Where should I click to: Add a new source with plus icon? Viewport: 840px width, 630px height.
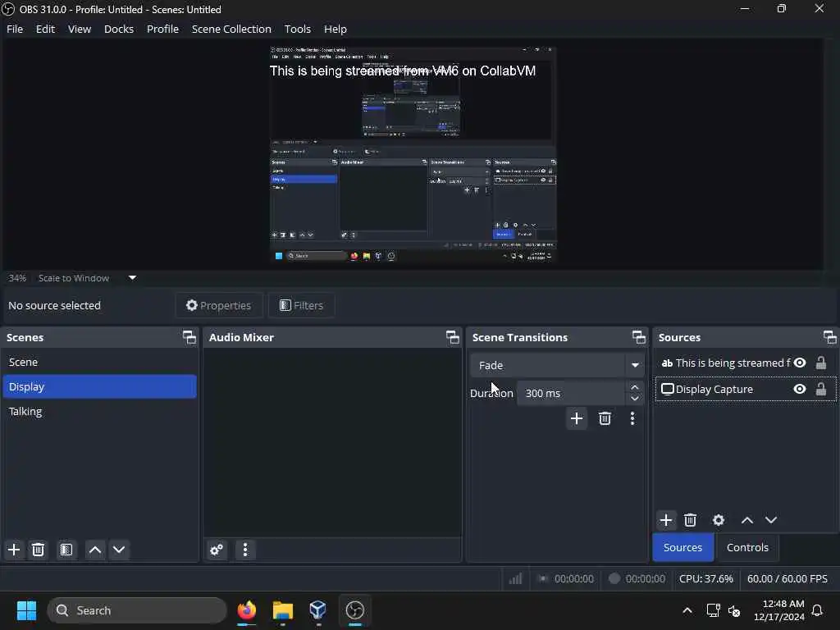(666, 520)
